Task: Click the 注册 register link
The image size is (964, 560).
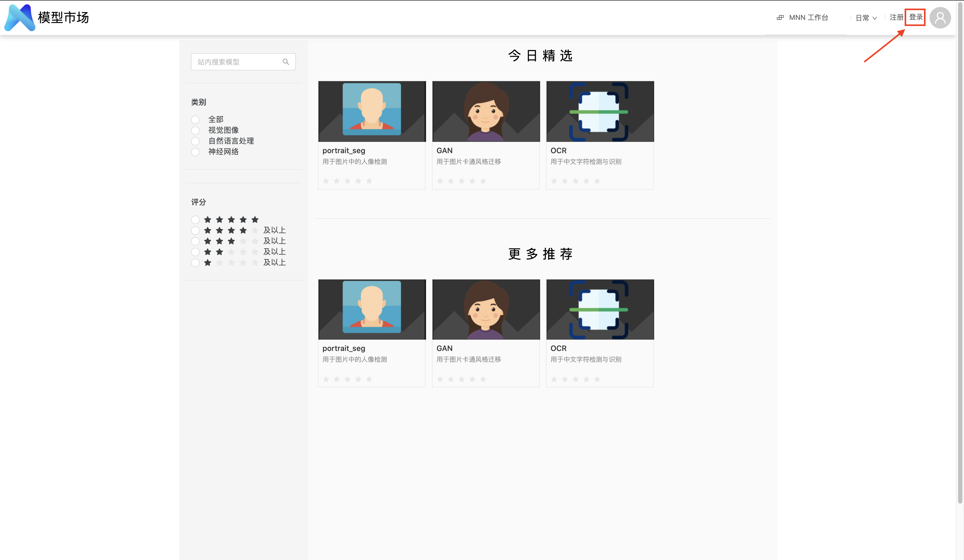Action: [896, 17]
